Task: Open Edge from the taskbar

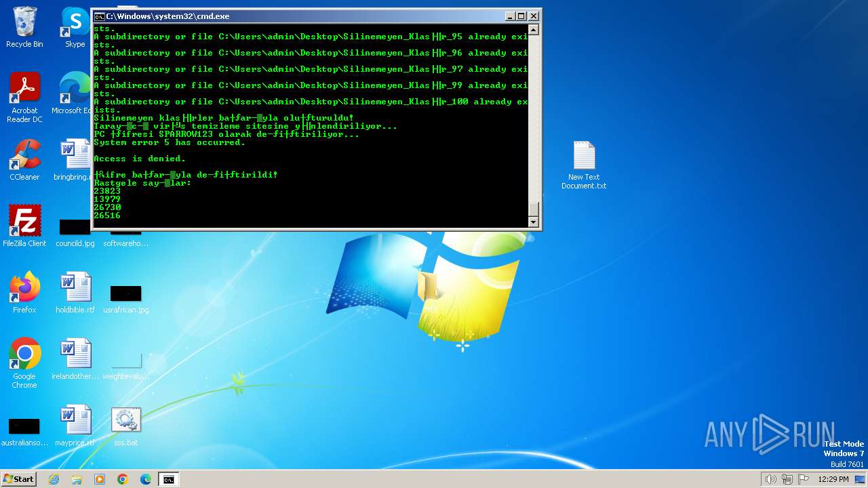Action: pyautogui.click(x=145, y=479)
